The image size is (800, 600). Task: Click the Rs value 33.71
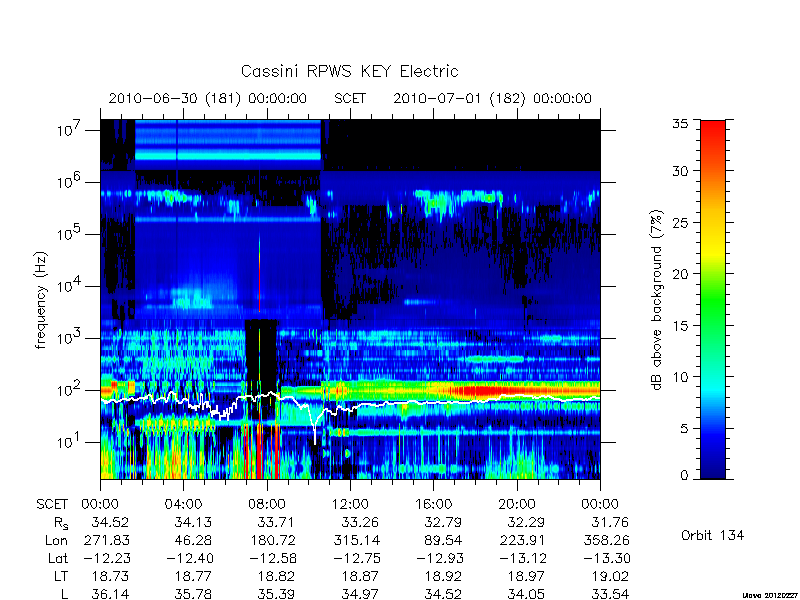point(276,522)
